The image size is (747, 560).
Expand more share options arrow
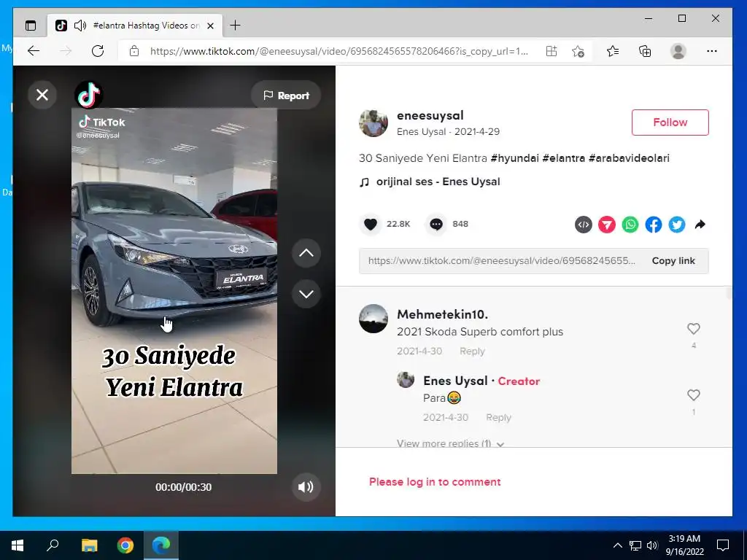point(700,225)
